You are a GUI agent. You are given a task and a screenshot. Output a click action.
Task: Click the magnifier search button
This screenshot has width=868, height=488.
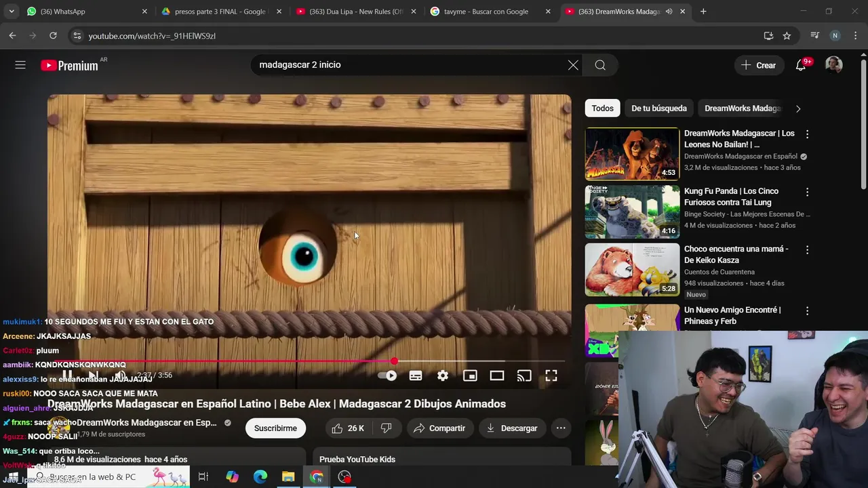click(x=600, y=65)
